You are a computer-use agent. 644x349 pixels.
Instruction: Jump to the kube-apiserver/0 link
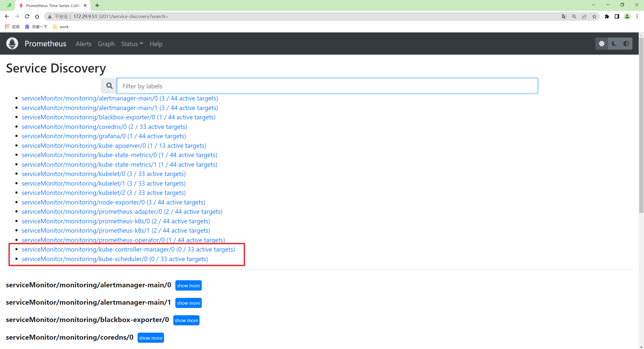pyautogui.click(x=114, y=146)
